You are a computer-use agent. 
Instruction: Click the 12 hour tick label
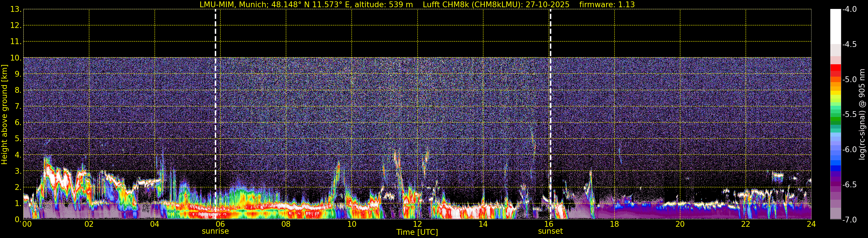click(x=417, y=224)
